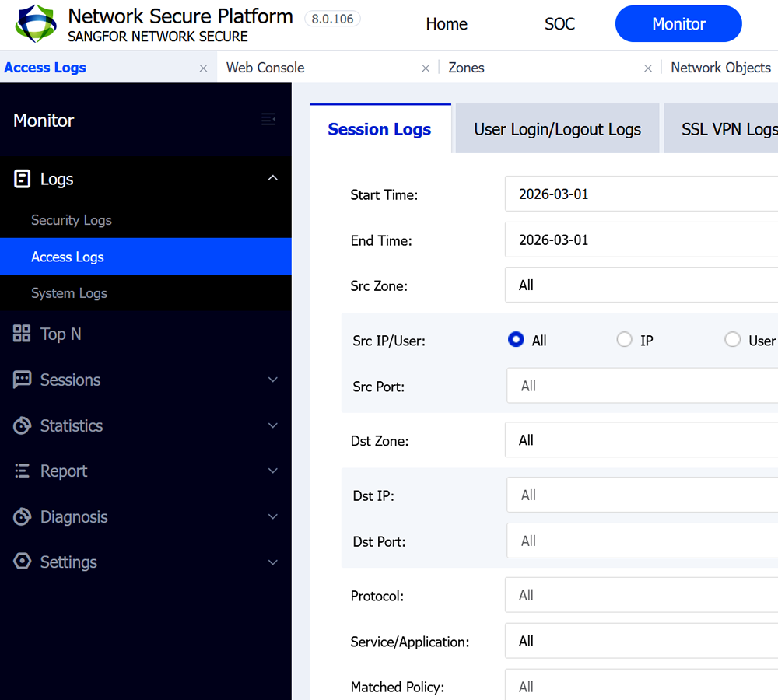Click the Logs document icon

pyautogui.click(x=23, y=179)
